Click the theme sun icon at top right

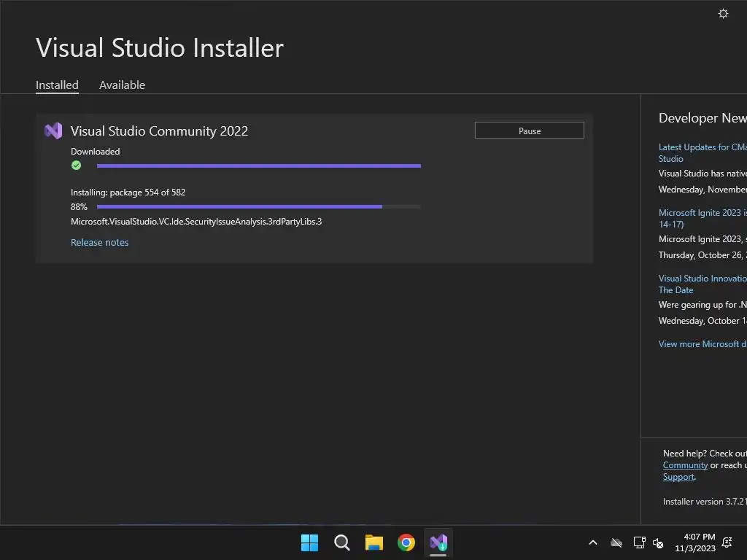click(x=723, y=13)
